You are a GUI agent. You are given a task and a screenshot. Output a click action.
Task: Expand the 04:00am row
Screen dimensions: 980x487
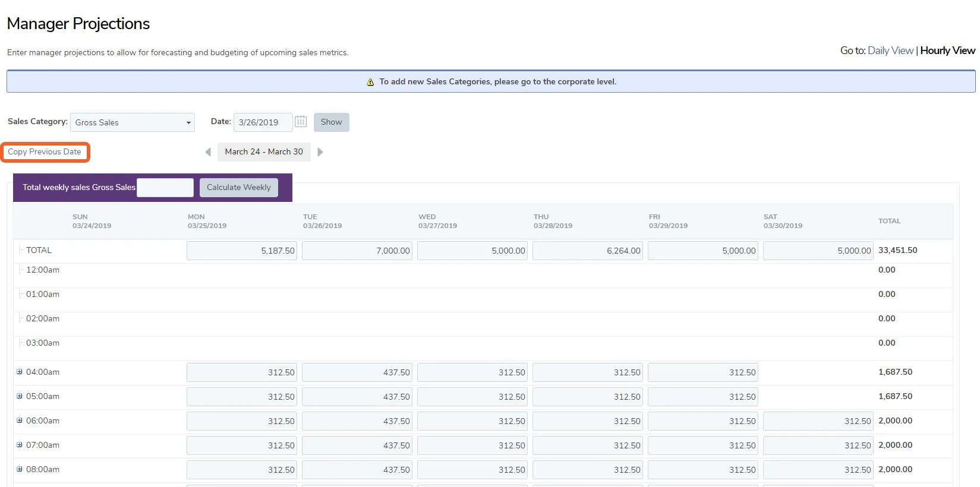(x=20, y=372)
